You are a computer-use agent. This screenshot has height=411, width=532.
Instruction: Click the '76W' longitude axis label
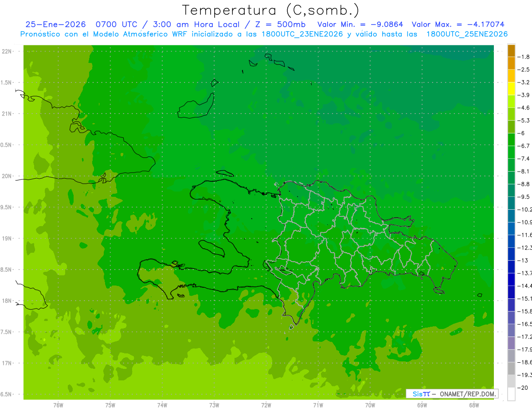pos(58,405)
